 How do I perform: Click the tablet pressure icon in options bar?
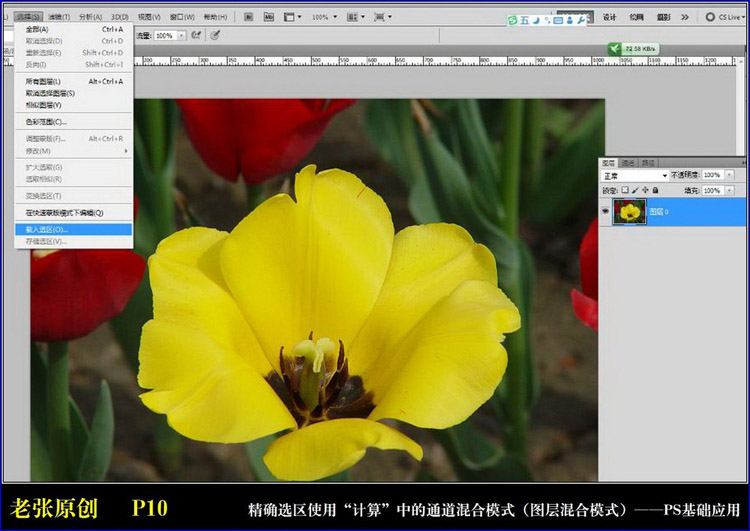click(215, 35)
